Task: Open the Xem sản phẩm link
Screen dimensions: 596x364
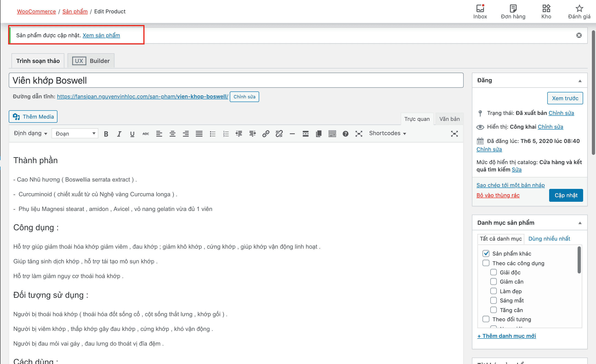Action: click(x=101, y=35)
